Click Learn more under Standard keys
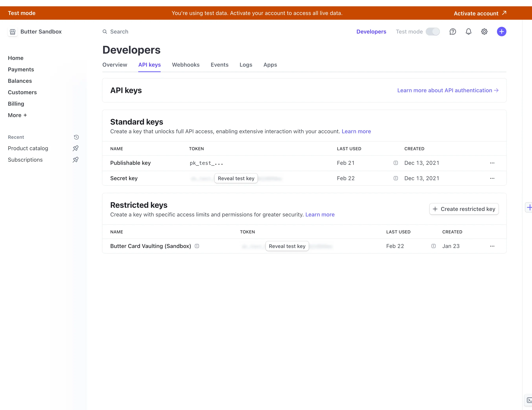 pyautogui.click(x=356, y=131)
